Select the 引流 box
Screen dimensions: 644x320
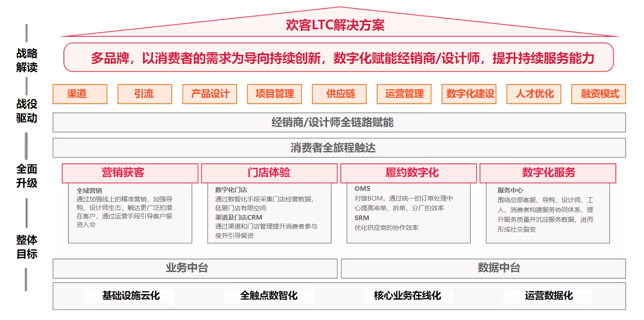point(145,94)
